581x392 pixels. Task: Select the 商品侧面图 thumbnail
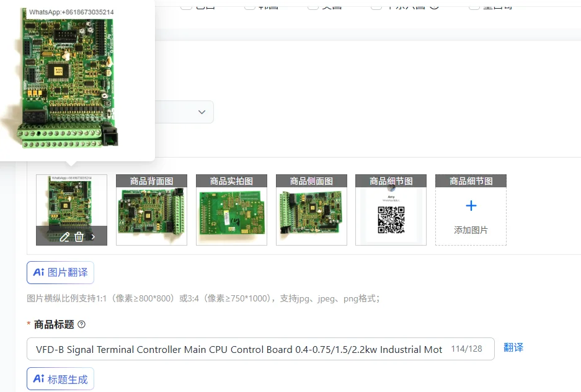tap(312, 210)
